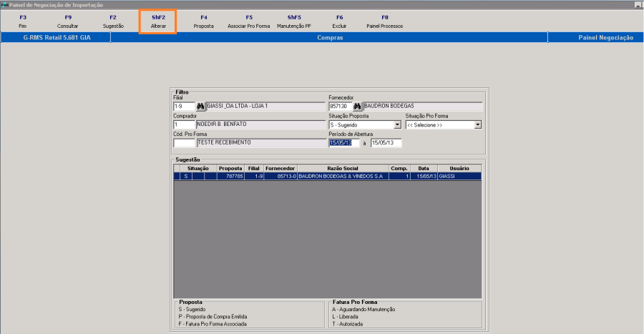The image size is (644, 334).
Task: Click BAUDRON BODEGAS & VINEDOS S.A cell
Action: pyautogui.click(x=343, y=176)
